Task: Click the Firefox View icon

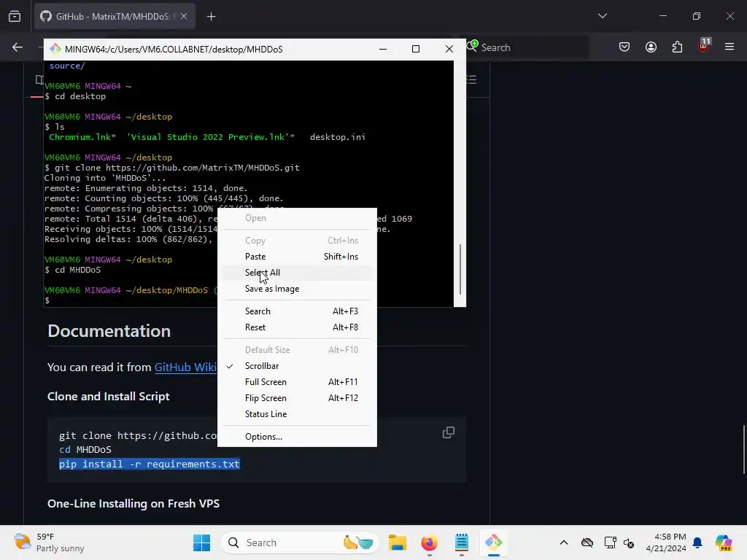Action: coord(15,16)
